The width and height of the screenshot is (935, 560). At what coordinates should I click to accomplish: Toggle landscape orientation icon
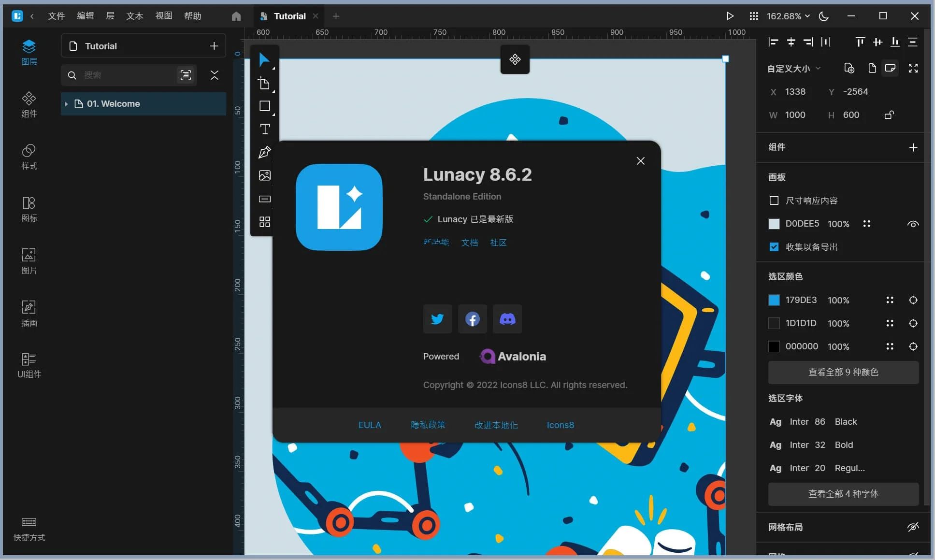point(890,68)
